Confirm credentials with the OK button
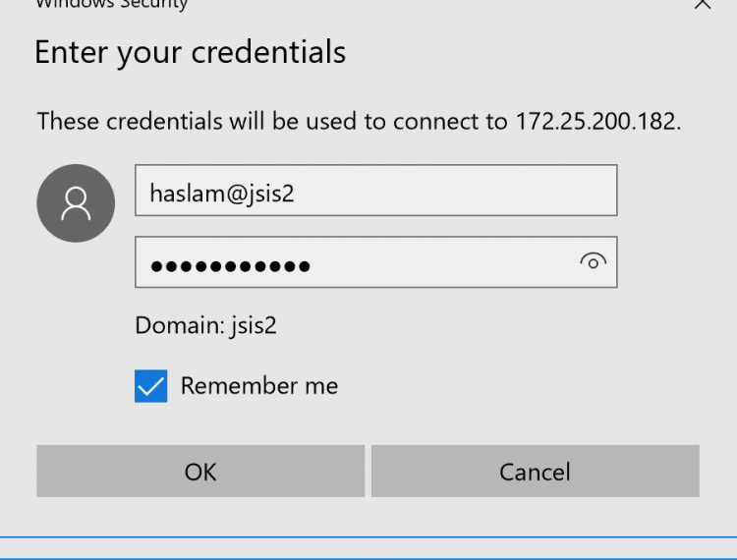 pyautogui.click(x=200, y=472)
